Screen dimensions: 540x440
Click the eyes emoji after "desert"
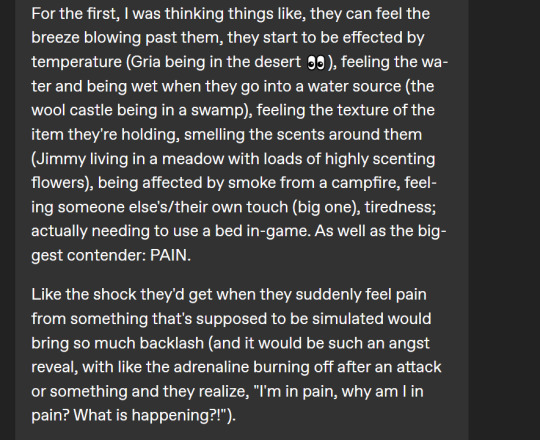[316, 63]
